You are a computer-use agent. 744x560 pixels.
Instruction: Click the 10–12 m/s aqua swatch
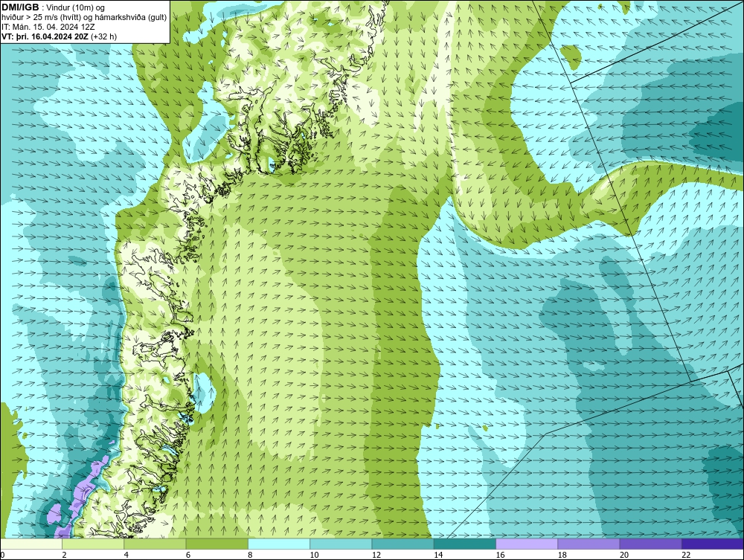pos(341,544)
